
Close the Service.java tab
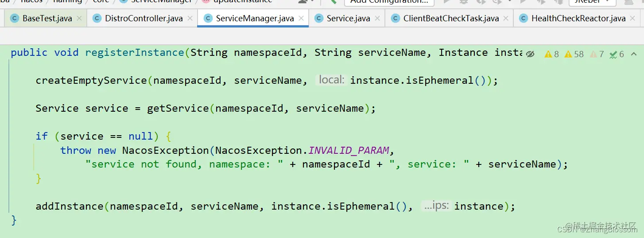(x=377, y=19)
